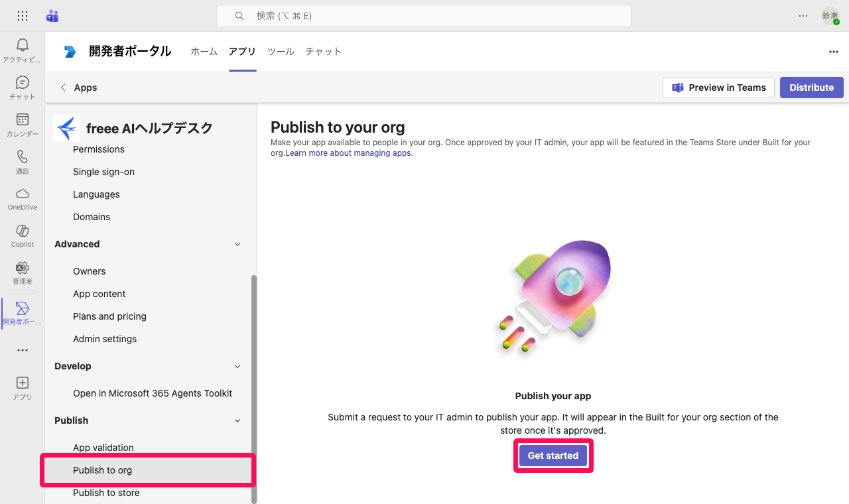Open the profile avatar menu
The height and width of the screenshot is (504, 849).
[830, 16]
